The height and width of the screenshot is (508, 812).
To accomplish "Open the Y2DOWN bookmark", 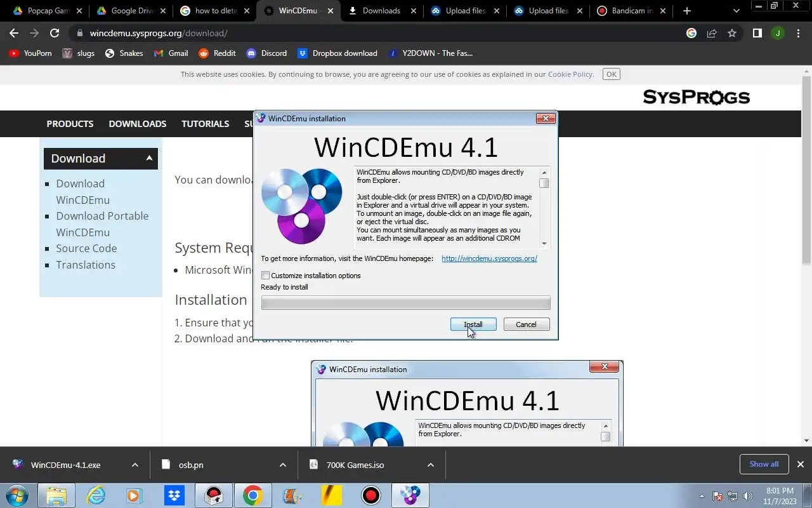I will (x=431, y=53).
